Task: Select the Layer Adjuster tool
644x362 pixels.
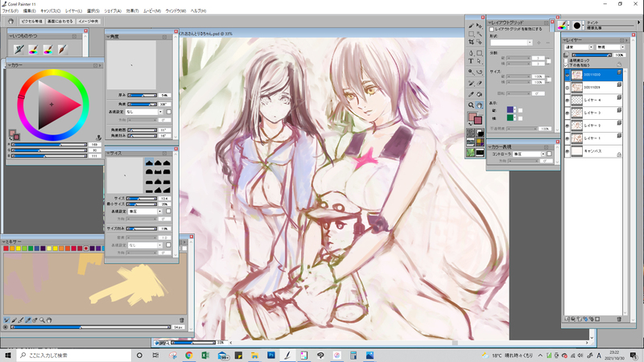Action: pyautogui.click(x=479, y=27)
